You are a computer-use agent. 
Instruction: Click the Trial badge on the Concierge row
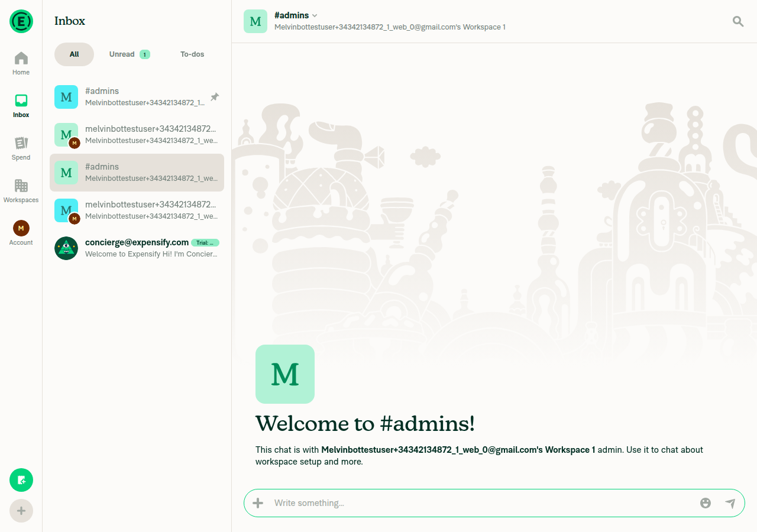[x=205, y=243]
